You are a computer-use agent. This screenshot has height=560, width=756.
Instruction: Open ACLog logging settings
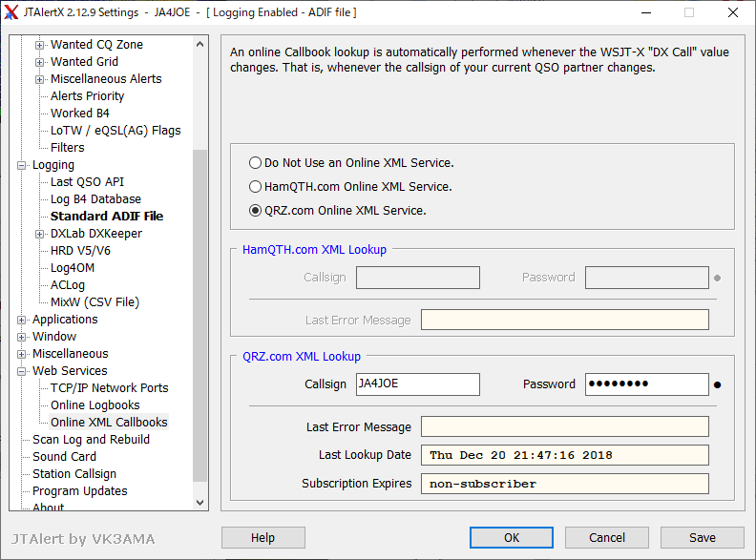pos(68,285)
